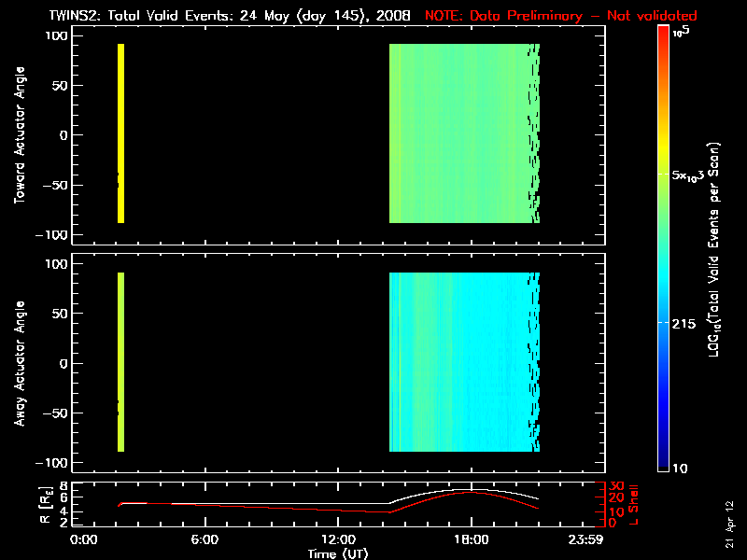Image resolution: width=747 pixels, height=560 pixels.
Task: Click the red 'L Shell' axis label
Action: click(x=634, y=505)
